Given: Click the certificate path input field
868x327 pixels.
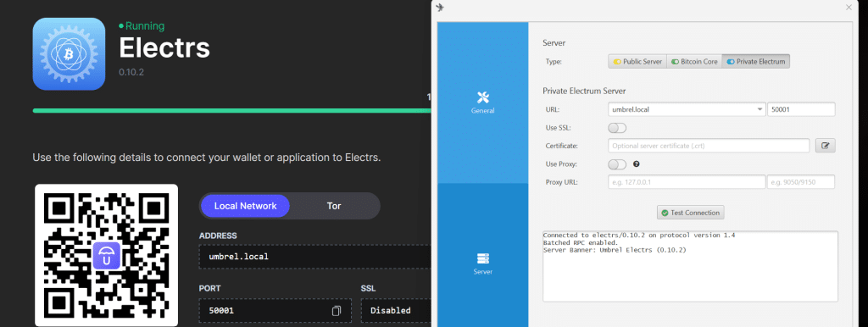Looking at the screenshot, I should coord(709,146).
